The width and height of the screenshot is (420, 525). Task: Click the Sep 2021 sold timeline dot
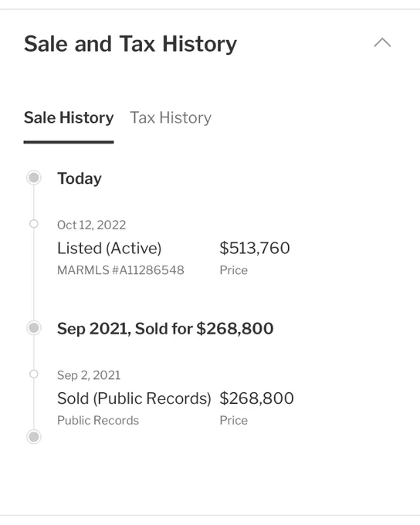click(x=34, y=328)
